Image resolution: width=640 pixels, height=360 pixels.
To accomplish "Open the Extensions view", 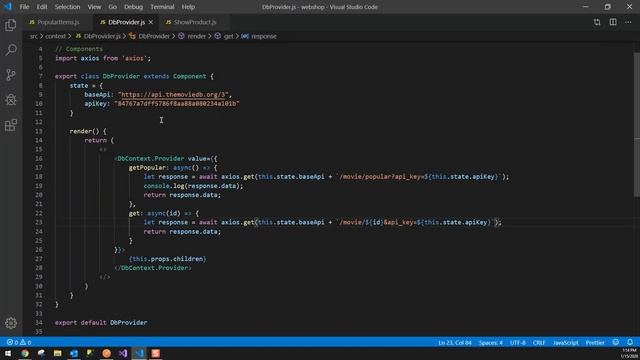I will (x=11, y=124).
